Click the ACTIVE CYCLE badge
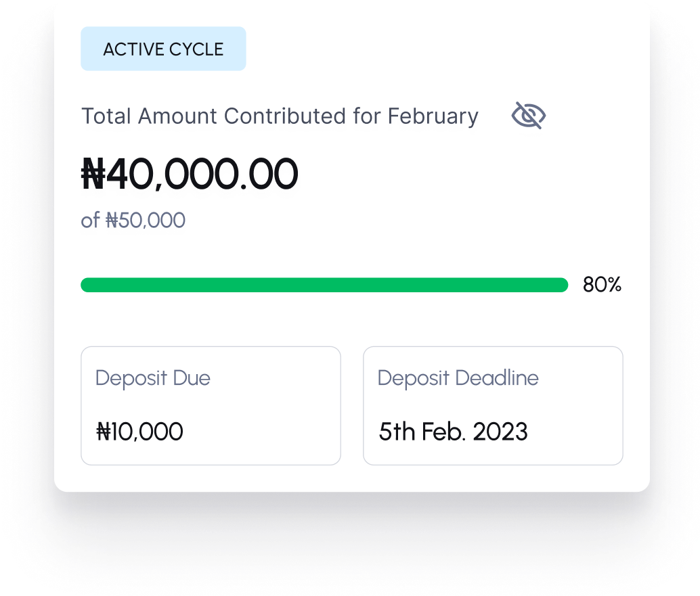 click(163, 49)
